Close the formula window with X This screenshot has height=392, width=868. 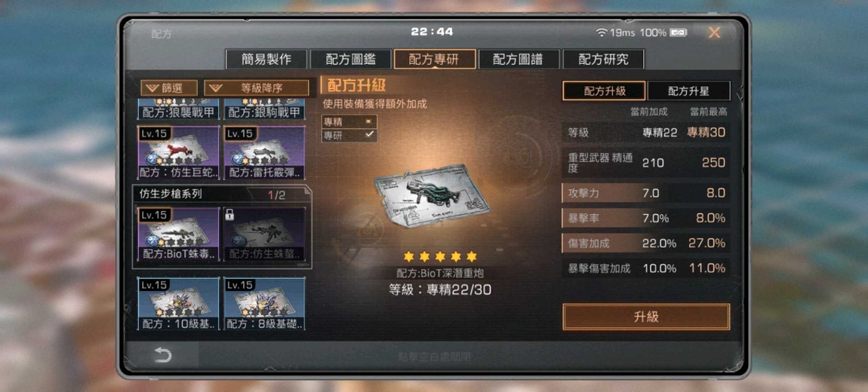(714, 32)
